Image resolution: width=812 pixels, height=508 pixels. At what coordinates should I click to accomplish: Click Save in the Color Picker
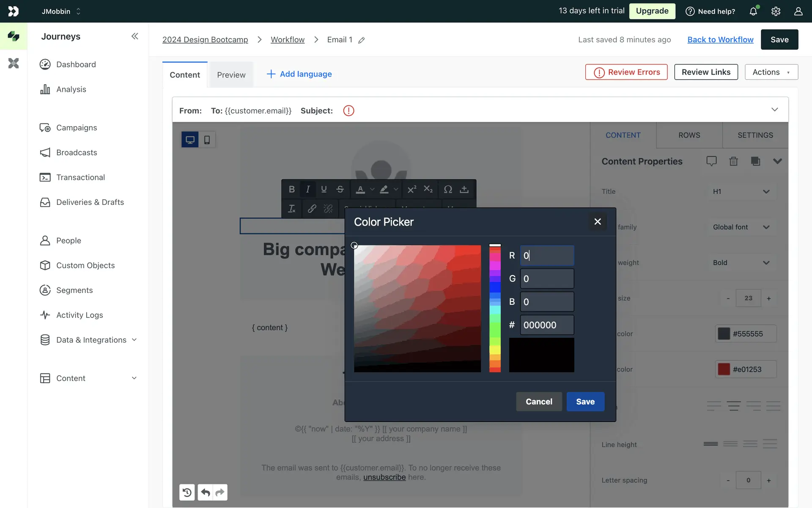(x=585, y=401)
